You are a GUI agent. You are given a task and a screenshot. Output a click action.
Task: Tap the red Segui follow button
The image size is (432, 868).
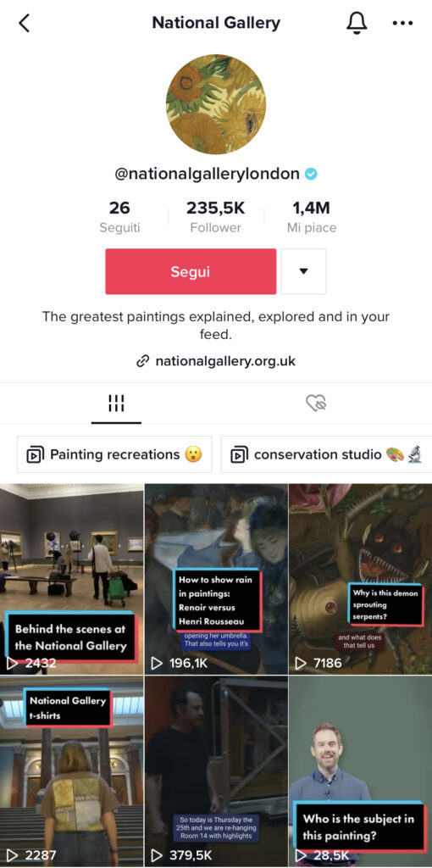point(191,271)
